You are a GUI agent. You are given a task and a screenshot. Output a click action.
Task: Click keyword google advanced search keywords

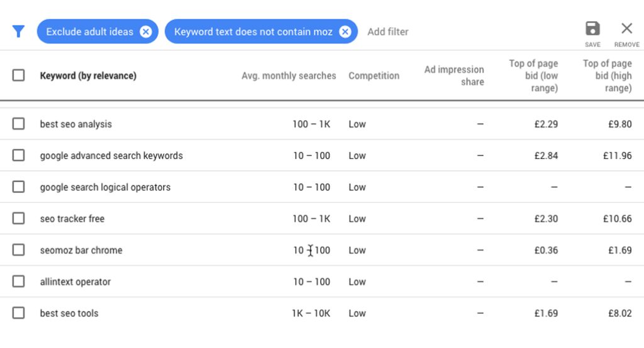(x=111, y=156)
